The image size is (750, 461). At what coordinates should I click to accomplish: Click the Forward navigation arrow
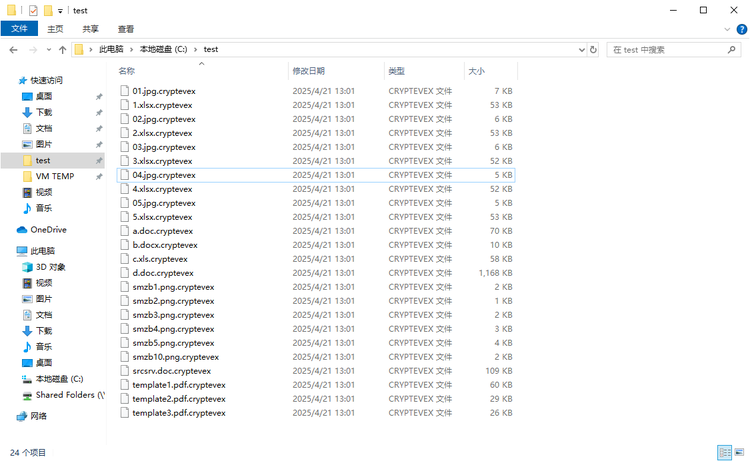[x=33, y=50]
